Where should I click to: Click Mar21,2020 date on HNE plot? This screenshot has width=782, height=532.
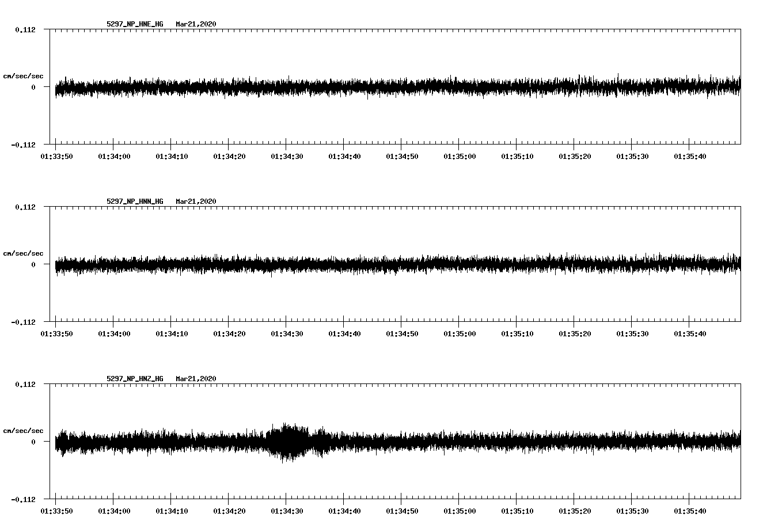(x=196, y=24)
